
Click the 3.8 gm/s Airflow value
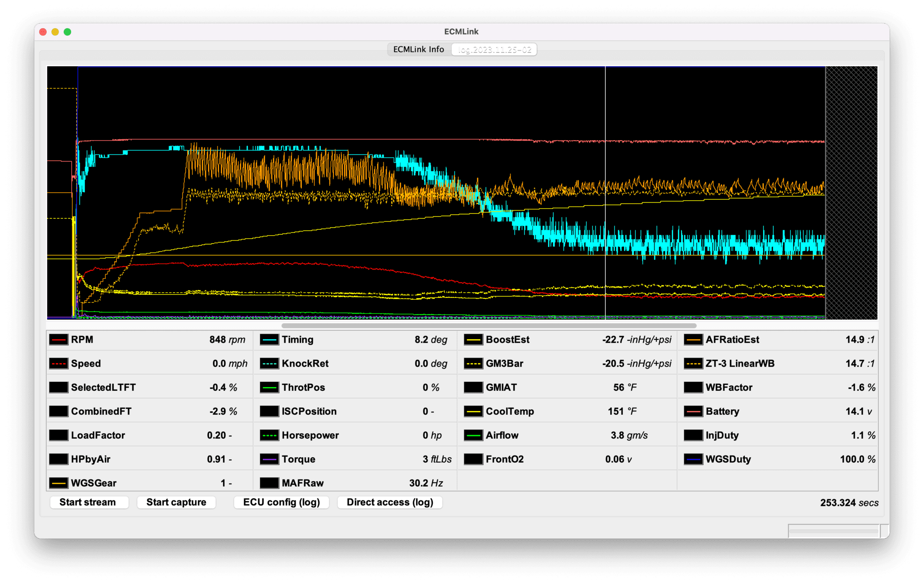(x=629, y=436)
